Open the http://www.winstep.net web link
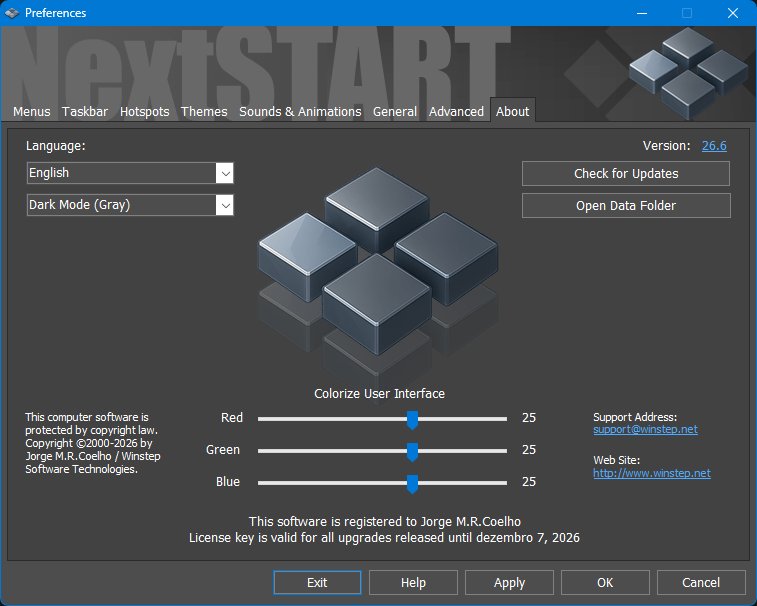This screenshot has width=757, height=606. point(652,473)
